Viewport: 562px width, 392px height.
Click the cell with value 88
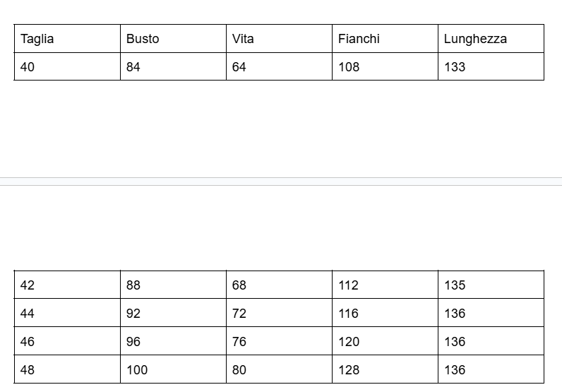click(174, 285)
